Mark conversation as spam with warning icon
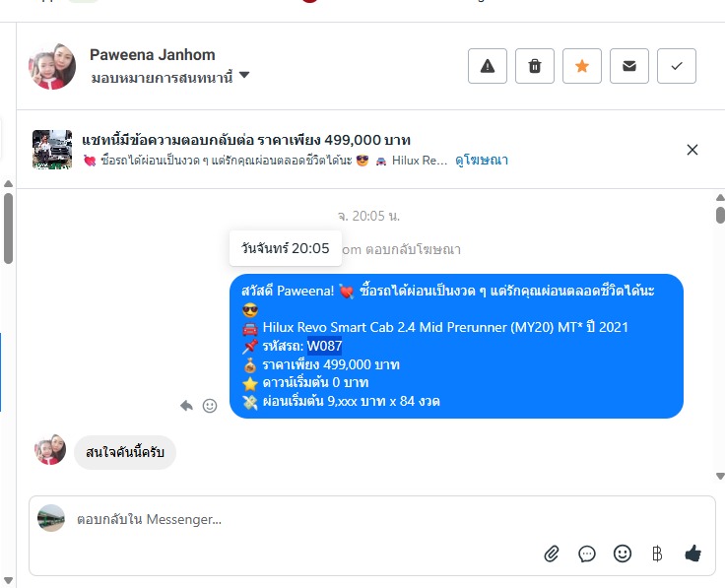The height and width of the screenshot is (588, 725). pyautogui.click(x=488, y=66)
